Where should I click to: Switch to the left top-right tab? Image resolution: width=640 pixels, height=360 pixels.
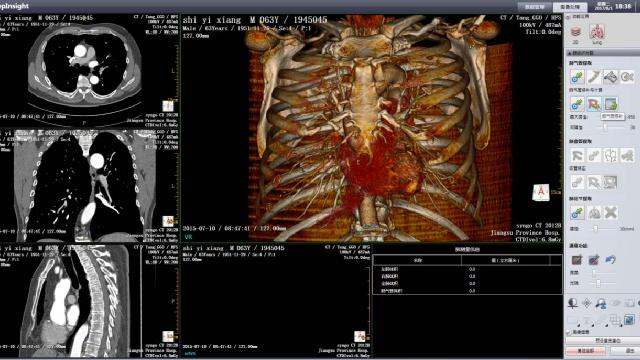coord(535,7)
